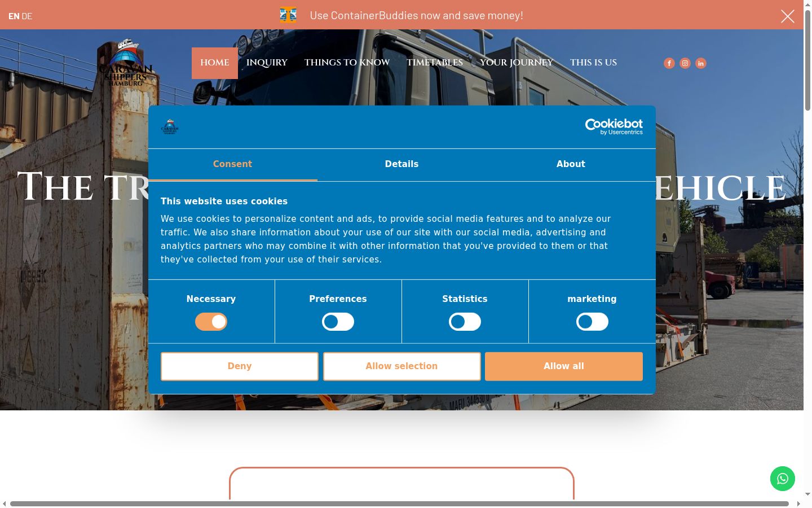Click the scroll left arrow
The height and width of the screenshot is (508, 812).
pos(5,503)
